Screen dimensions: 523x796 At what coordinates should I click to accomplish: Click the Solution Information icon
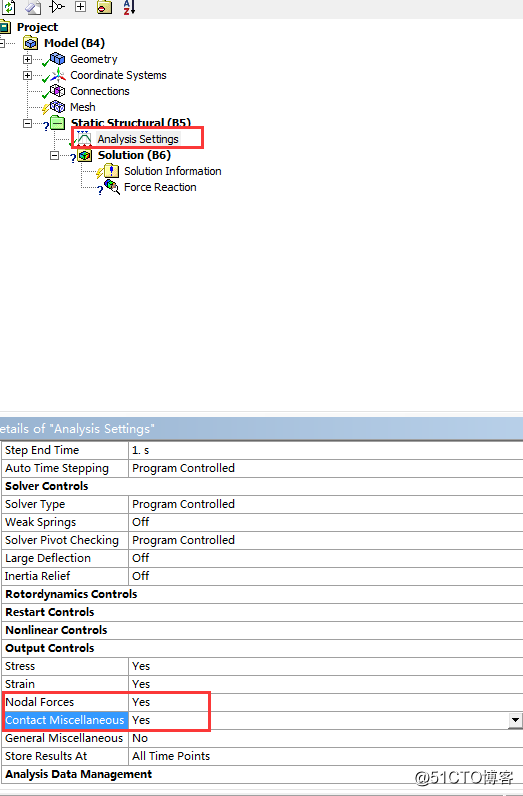click(x=111, y=171)
